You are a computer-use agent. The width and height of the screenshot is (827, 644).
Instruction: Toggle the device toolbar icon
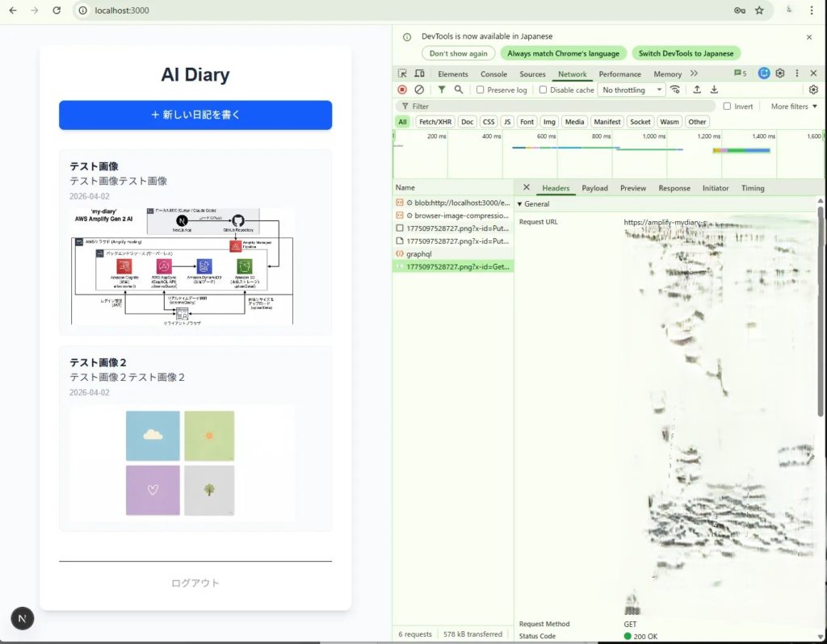point(419,73)
